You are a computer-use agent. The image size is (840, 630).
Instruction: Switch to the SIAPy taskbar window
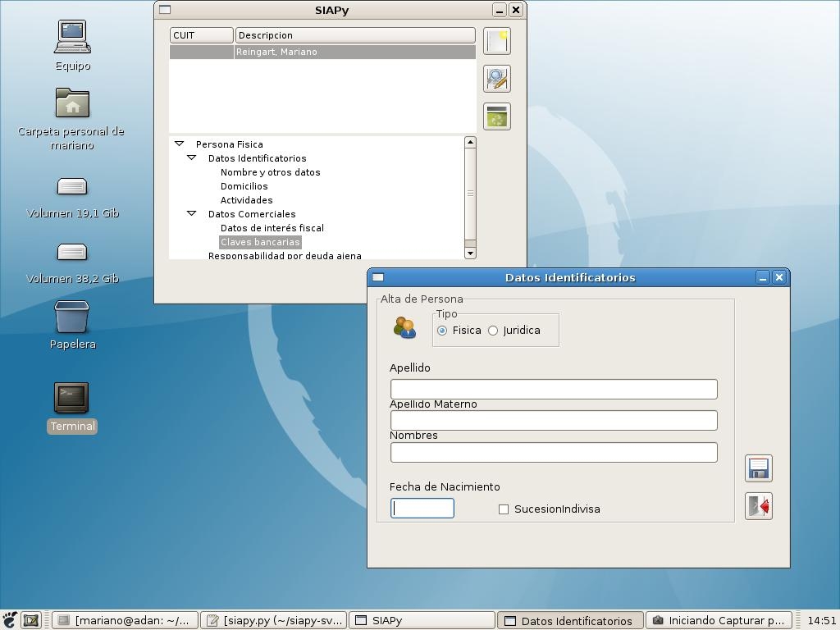click(422, 621)
